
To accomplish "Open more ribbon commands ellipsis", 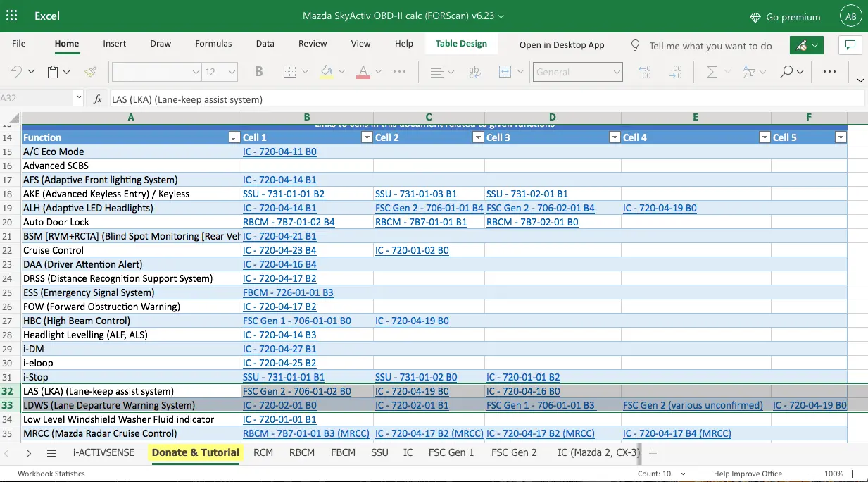I will click(x=829, y=71).
